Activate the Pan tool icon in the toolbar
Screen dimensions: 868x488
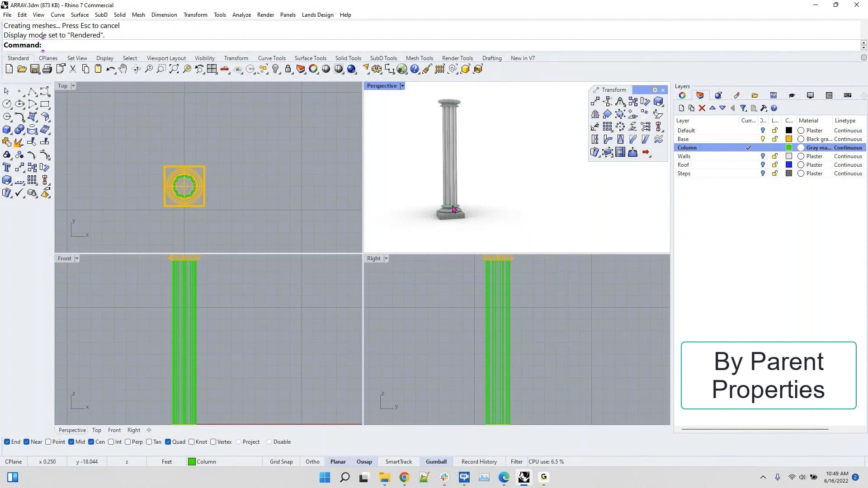tap(123, 69)
